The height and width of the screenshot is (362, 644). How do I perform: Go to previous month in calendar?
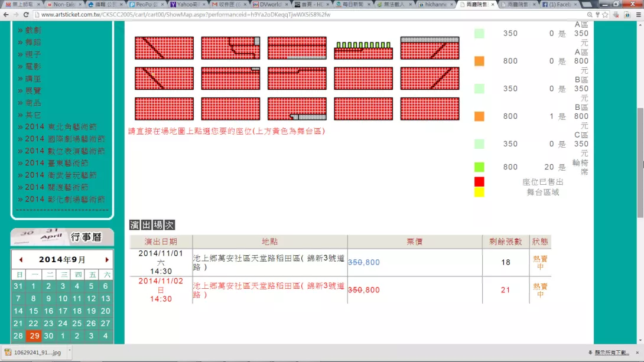click(21, 260)
